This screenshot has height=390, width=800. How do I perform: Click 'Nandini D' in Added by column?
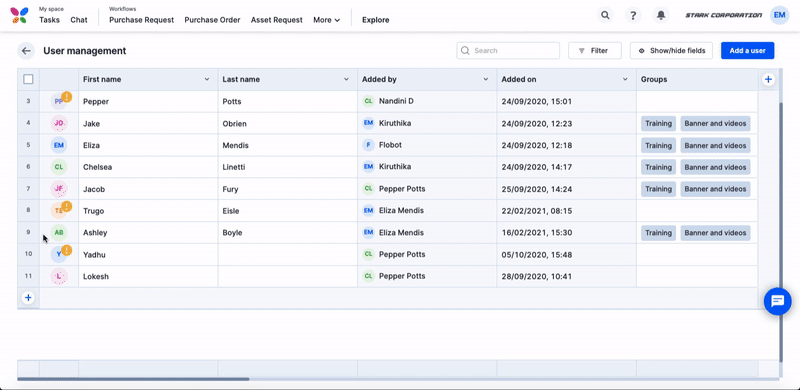tap(396, 101)
